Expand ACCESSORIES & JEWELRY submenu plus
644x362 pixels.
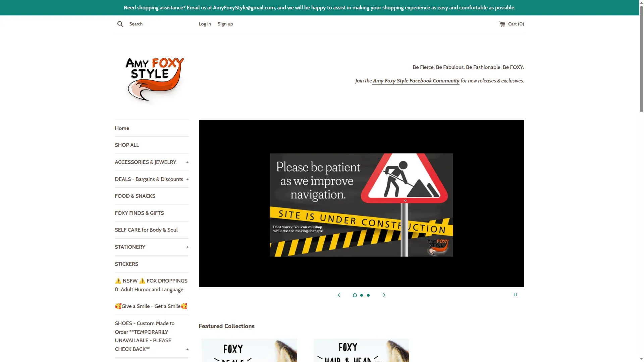[x=187, y=162]
